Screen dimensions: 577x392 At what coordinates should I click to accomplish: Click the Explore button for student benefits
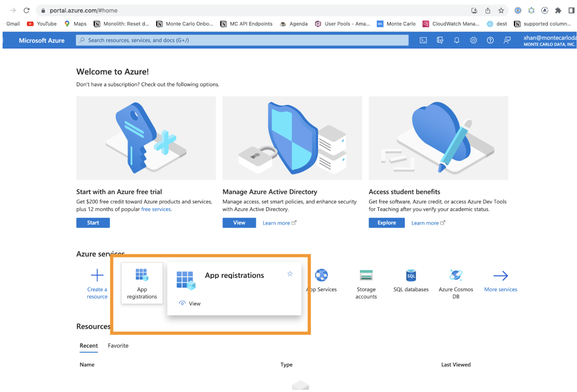[x=387, y=223]
